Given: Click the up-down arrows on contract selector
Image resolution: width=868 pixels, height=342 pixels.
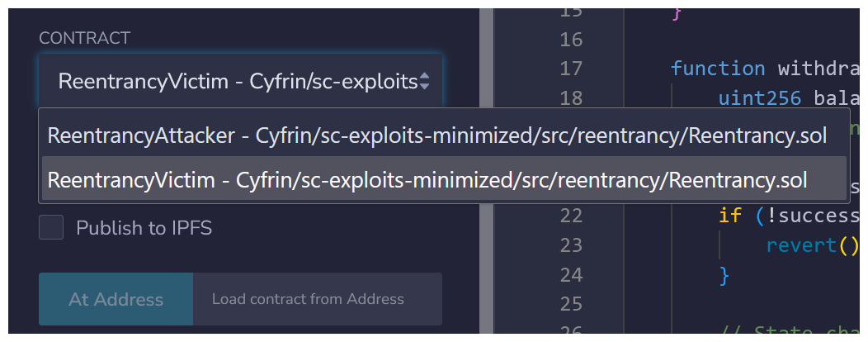Looking at the screenshot, I should pos(424,81).
